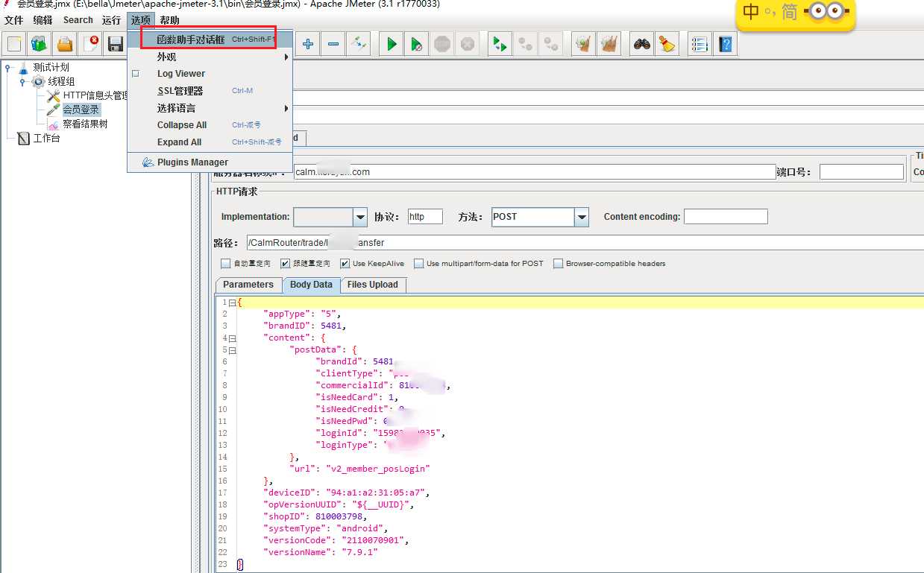Viewport: 924px width, 573px height.
Task: Click Start no pauses play icon
Action: coord(417,44)
